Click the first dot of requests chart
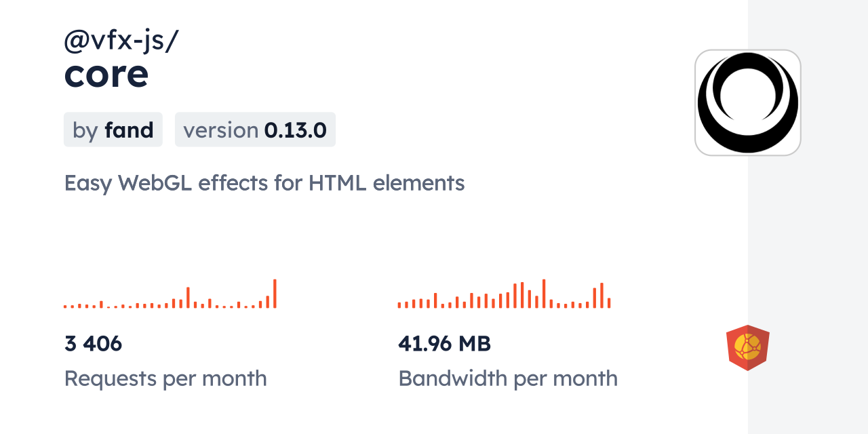The width and height of the screenshot is (868, 434). pyautogui.click(x=65, y=307)
